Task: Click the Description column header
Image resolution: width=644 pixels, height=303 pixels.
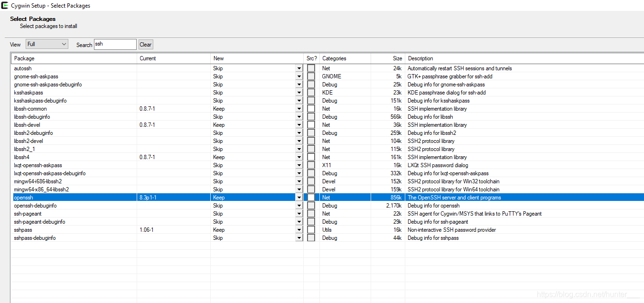Action: 524,58
